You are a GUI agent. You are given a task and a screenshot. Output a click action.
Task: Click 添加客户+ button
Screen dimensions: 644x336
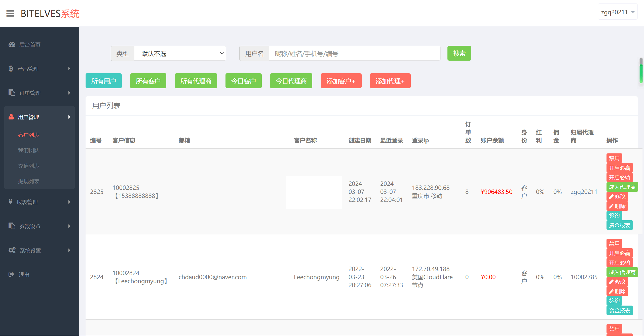pos(340,81)
